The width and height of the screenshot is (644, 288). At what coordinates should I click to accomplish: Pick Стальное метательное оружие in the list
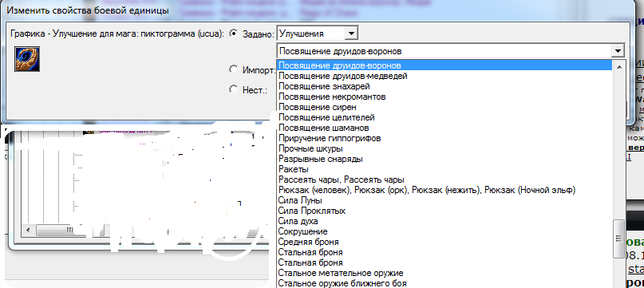(x=444, y=273)
